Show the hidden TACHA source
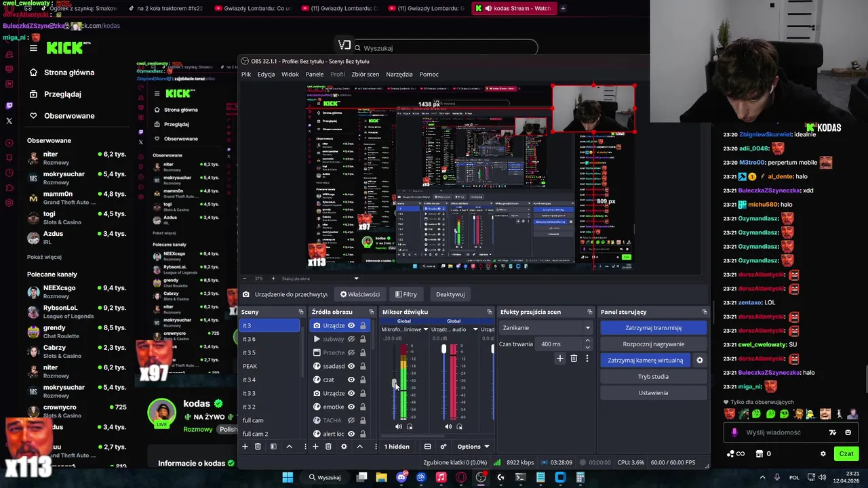Screen dimensions: 868x488 click(351, 420)
